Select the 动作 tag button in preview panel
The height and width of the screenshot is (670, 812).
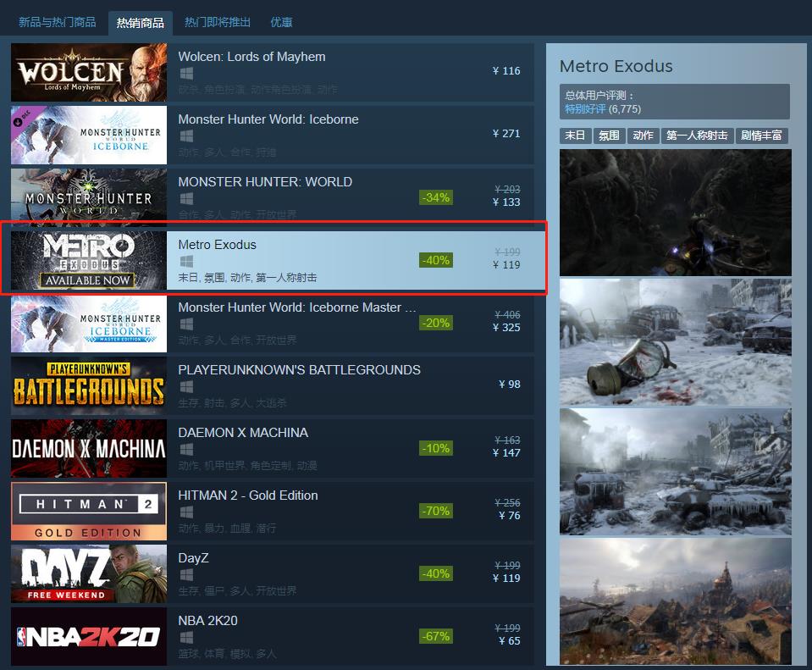644,136
